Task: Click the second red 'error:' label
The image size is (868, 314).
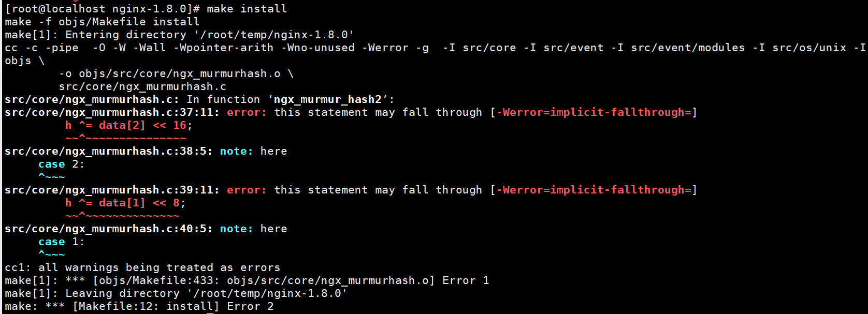Action: click(247, 190)
